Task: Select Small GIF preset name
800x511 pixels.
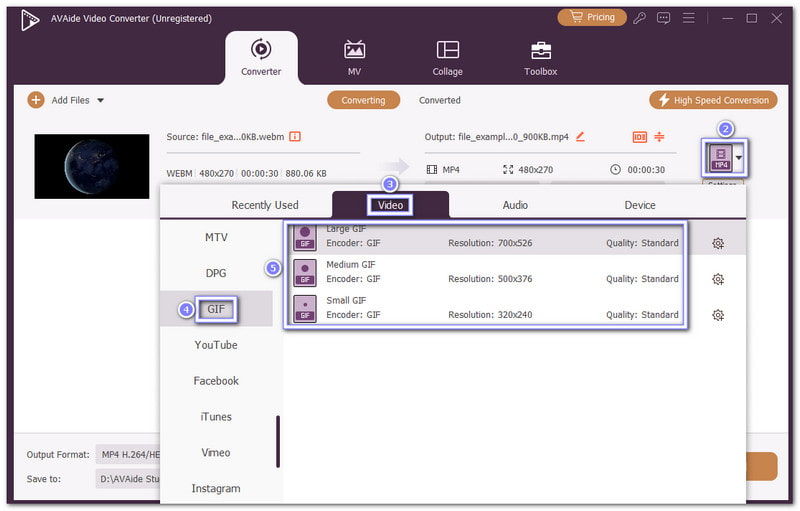Action: 346,300
